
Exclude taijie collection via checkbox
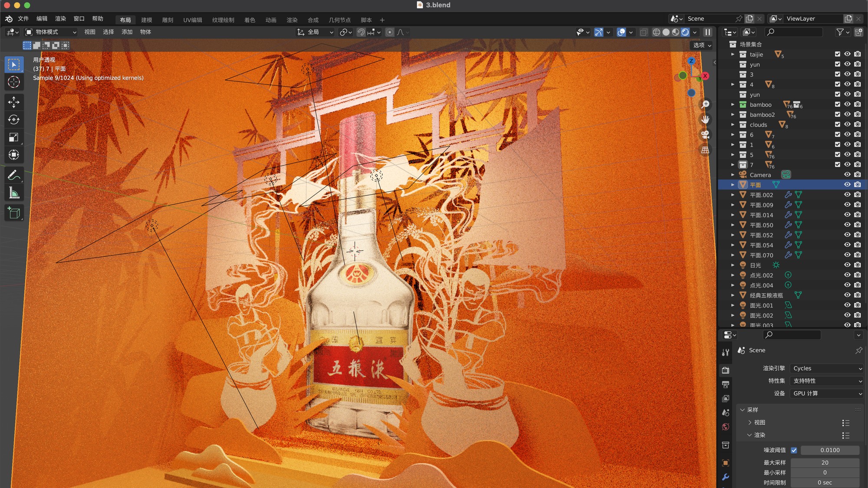[838, 54]
